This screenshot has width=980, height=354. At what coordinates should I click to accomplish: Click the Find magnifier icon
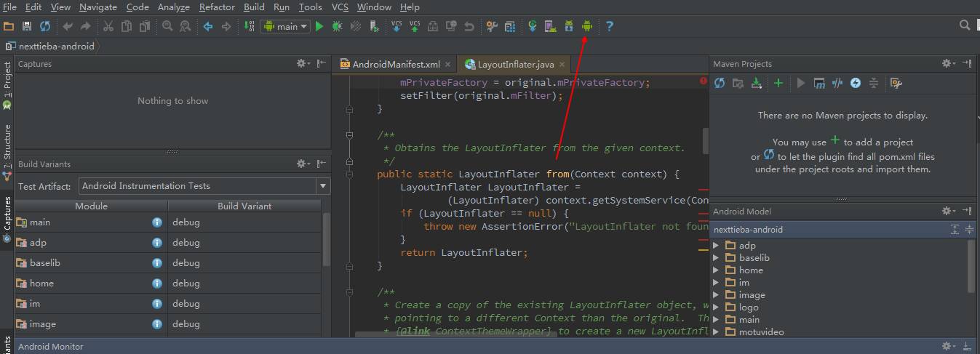[x=167, y=26]
